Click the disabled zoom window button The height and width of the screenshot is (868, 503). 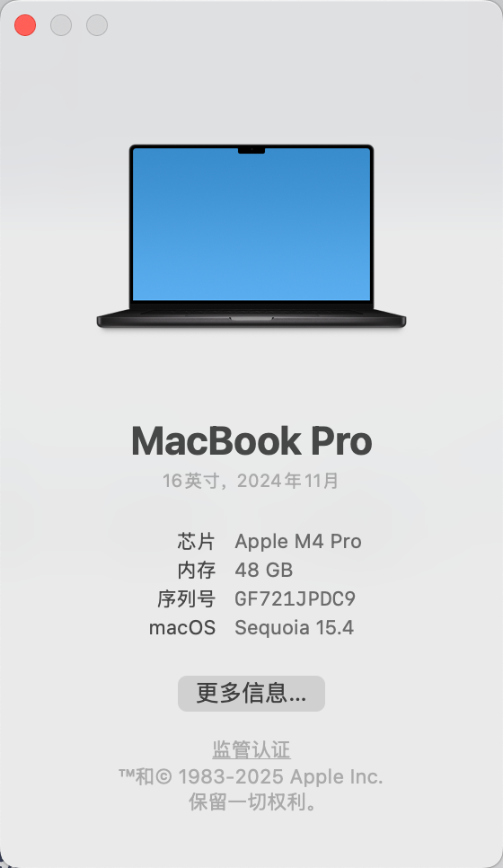coord(97,25)
